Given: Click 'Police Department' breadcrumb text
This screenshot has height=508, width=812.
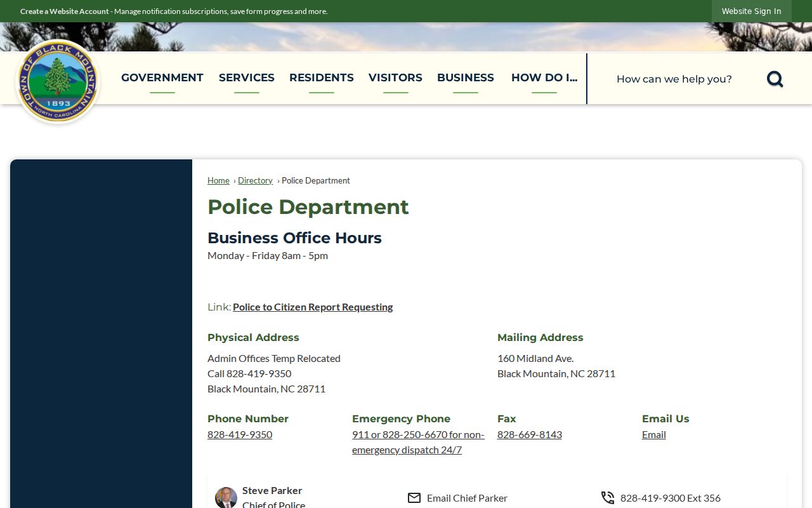Looking at the screenshot, I should 316,181.
